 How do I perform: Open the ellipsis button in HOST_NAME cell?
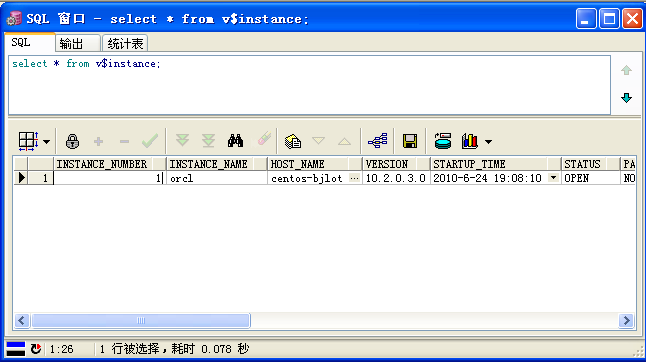[354, 178]
